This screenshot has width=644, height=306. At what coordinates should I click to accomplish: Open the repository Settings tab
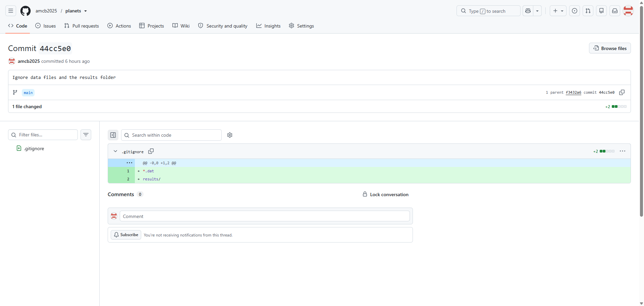[302, 26]
